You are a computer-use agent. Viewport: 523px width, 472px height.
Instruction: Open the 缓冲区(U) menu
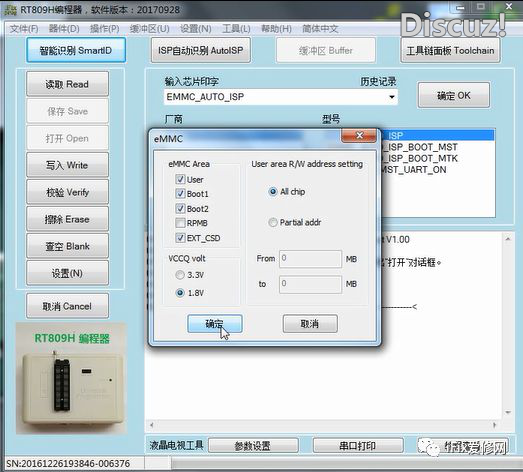coord(149,29)
